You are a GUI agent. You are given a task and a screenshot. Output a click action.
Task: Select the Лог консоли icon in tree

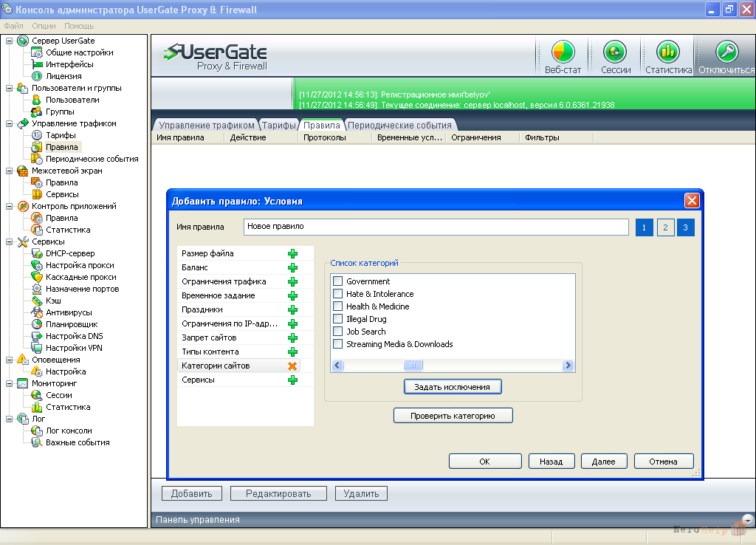tap(37, 431)
